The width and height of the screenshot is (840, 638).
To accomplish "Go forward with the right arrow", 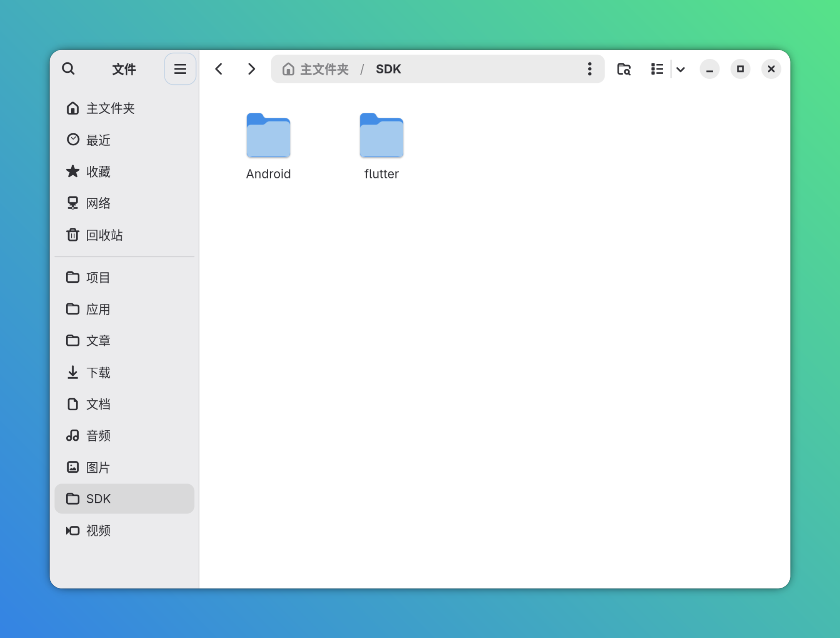I will point(251,69).
